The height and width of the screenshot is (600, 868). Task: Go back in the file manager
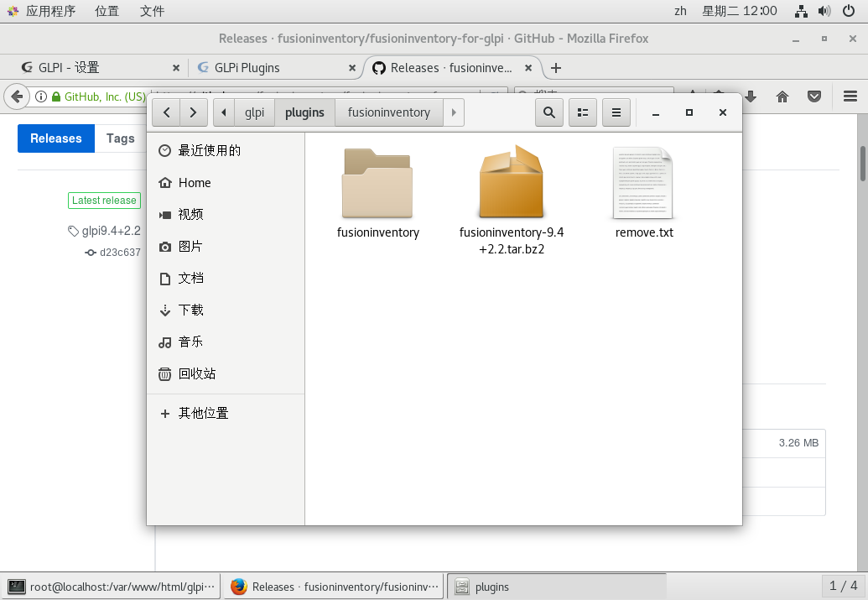tap(166, 112)
